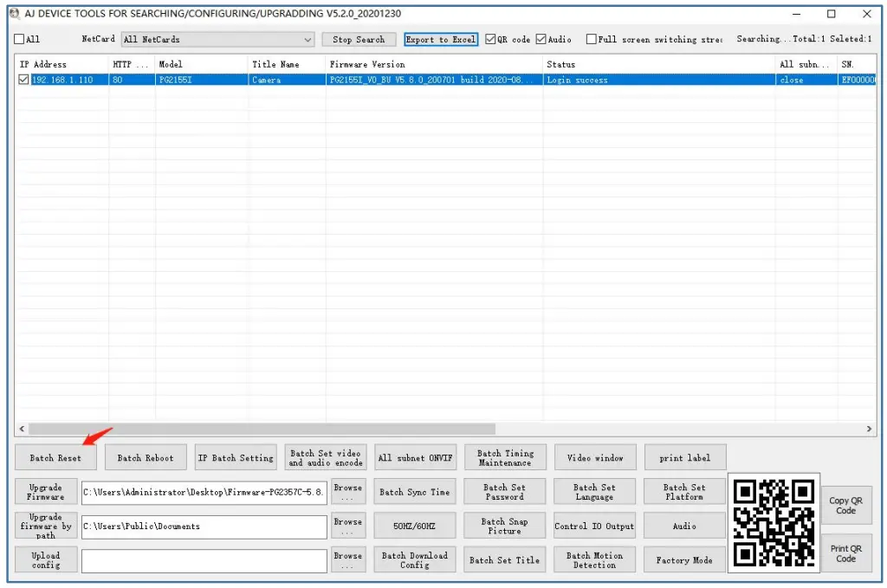Viewport: 887px width, 588px height.
Task: Click the app icon in title bar
Action: [x=15, y=13]
